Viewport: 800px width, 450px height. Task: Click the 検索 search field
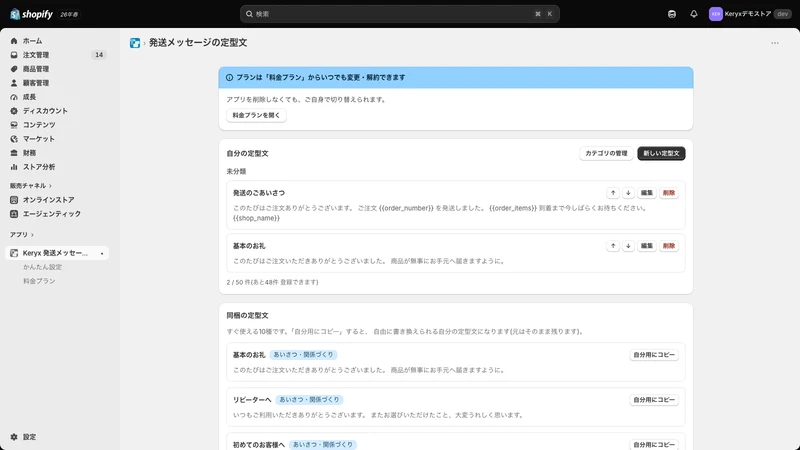click(x=399, y=14)
